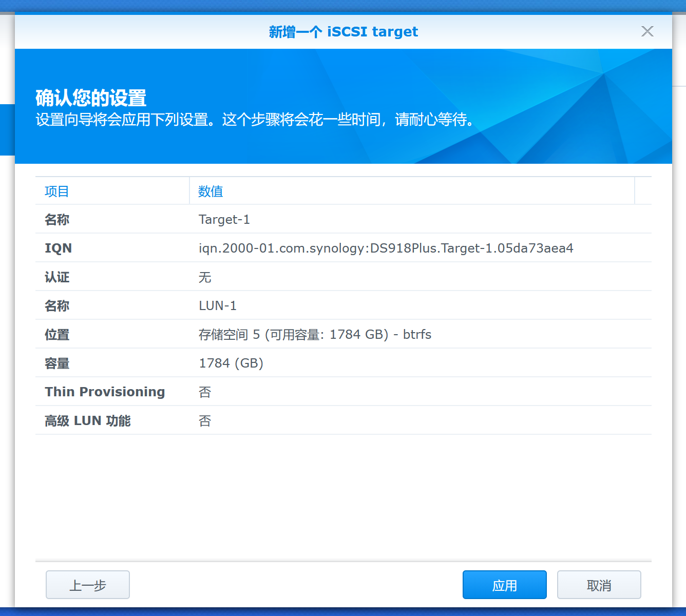Go back with the 上一步 button
This screenshot has width=686, height=616.
(x=88, y=585)
